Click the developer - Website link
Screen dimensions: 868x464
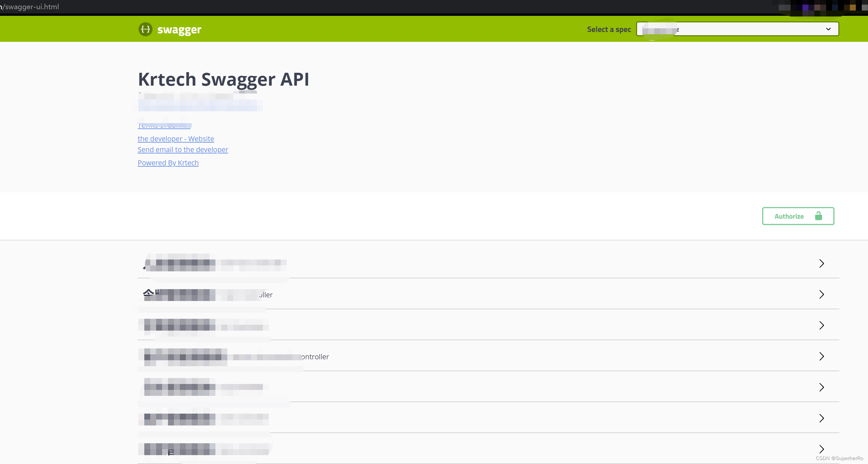176,139
